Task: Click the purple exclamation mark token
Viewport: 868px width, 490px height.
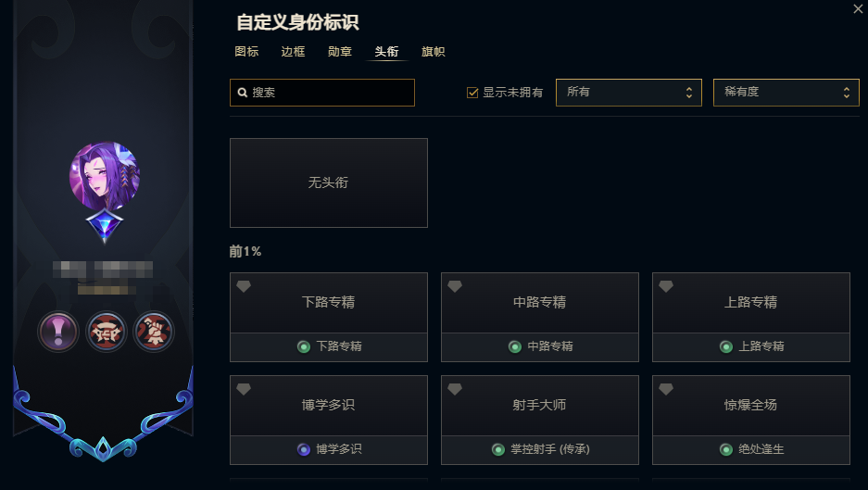Action: [x=57, y=331]
